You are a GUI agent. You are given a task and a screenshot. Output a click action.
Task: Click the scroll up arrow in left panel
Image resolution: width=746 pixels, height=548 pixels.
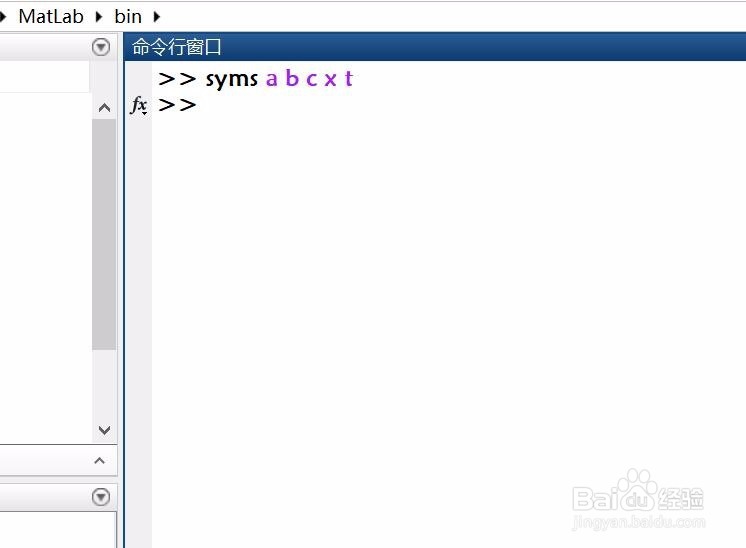104,108
